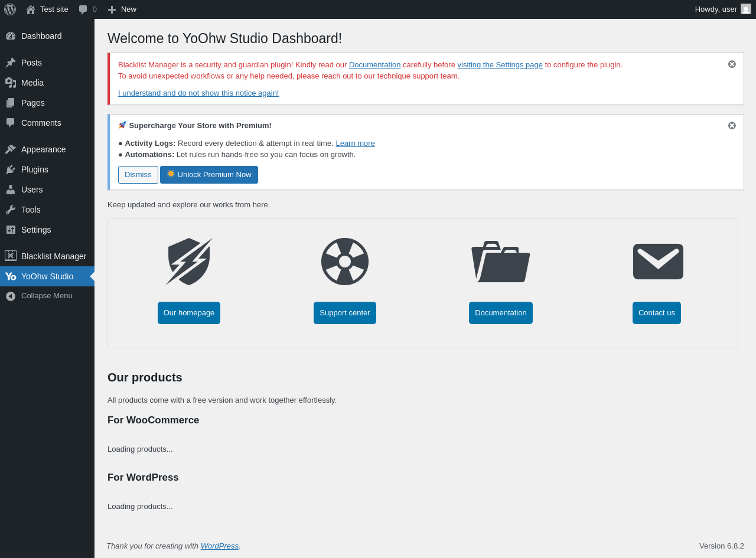
Task: Click the Media camera-music icon
Action: click(x=11, y=83)
